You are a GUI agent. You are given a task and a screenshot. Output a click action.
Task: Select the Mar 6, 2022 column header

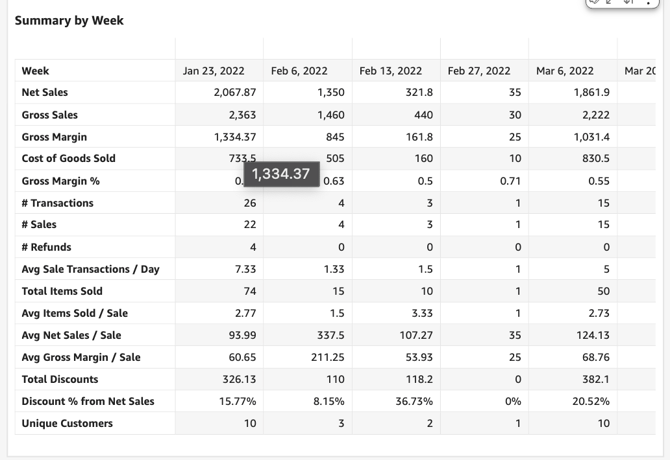point(565,71)
